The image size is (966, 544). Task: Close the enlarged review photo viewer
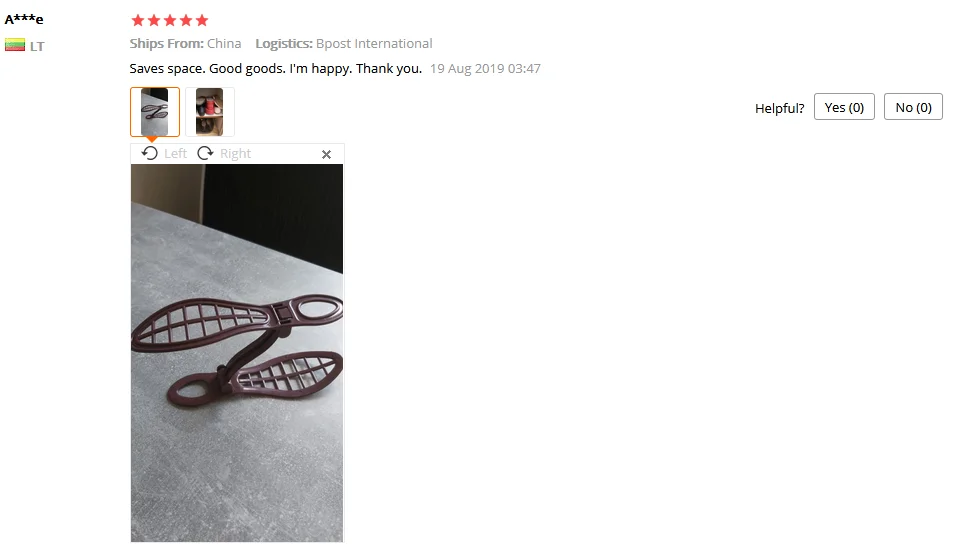tap(327, 155)
